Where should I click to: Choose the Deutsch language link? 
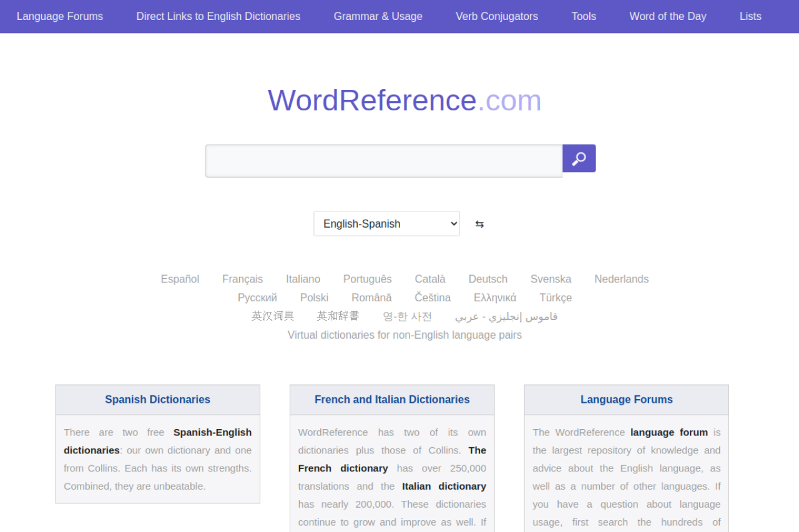(x=488, y=279)
